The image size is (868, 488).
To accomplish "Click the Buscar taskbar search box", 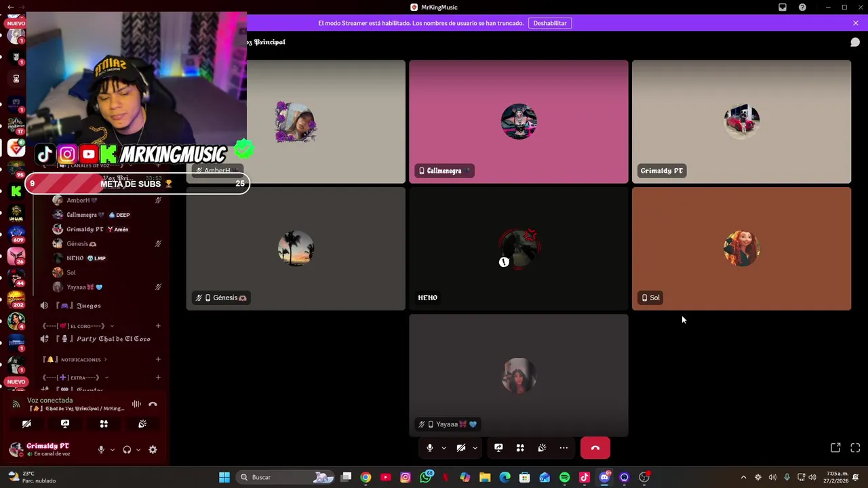I will (286, 477).
